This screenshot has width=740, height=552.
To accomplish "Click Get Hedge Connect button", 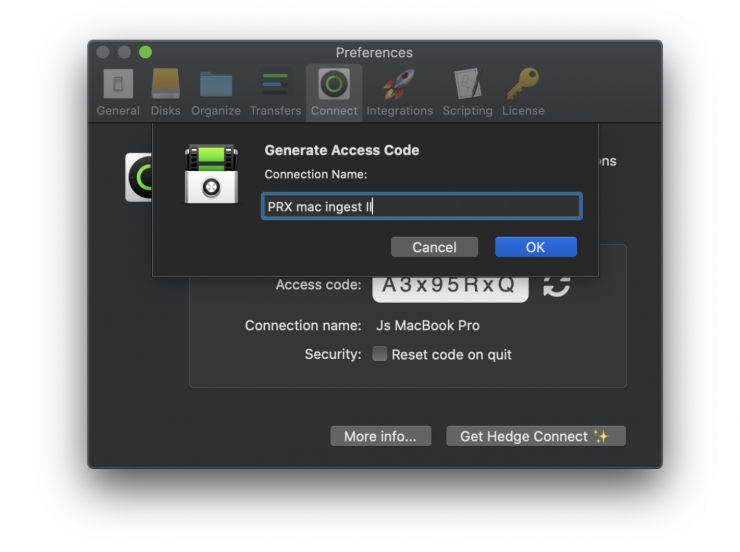I will pyautogui.click(x=535, y=436).
